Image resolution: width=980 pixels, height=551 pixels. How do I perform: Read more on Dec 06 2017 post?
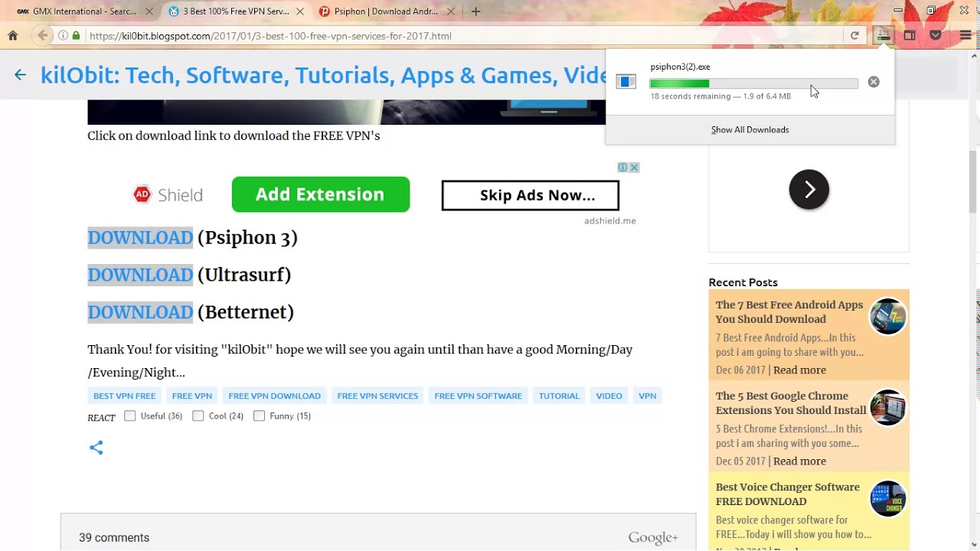pyautogui.click(x=799, y=370)
